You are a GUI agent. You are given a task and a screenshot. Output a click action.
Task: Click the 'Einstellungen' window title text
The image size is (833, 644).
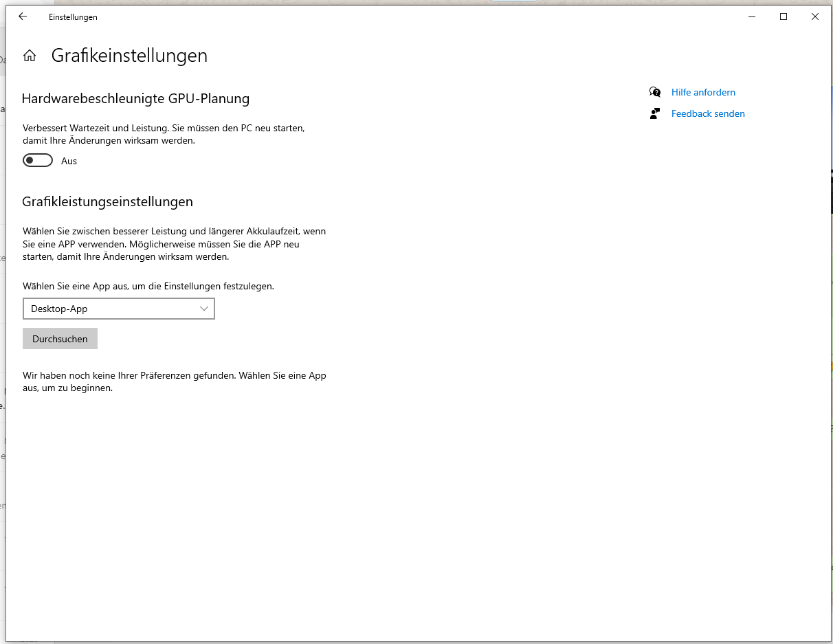(73, 17)
